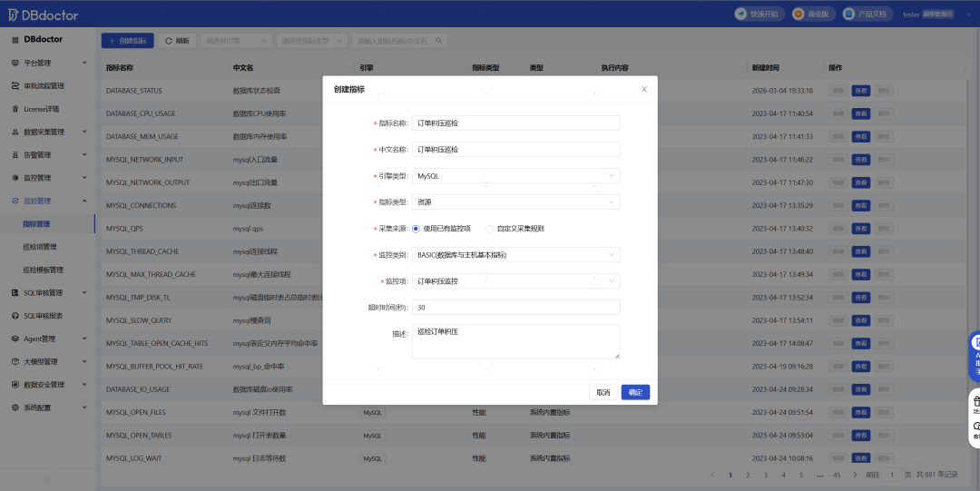Expand the 系统配置 menu chevron
Screen dimensions: 980x491
84,408
